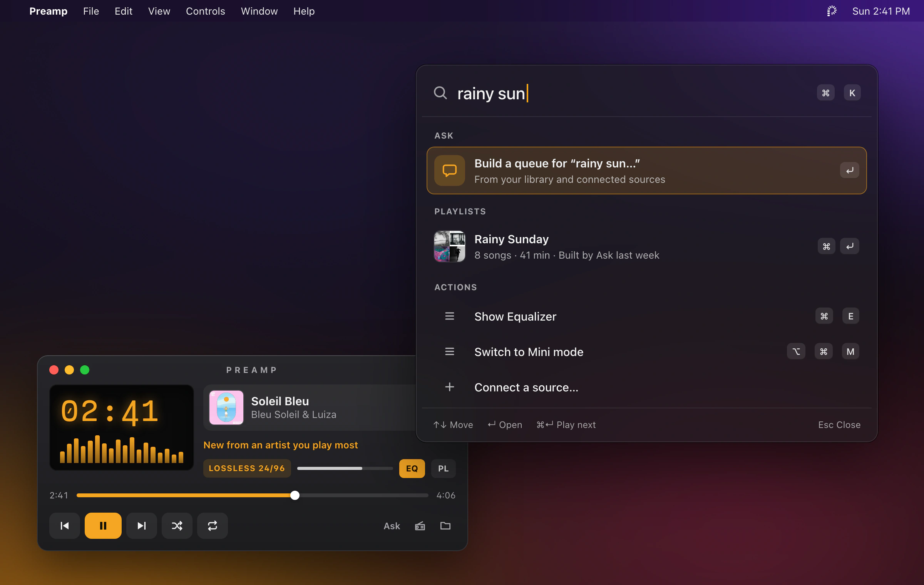Click the list icon beside Switch to Mini mode
924x585 pixels.
click(450, 352)
